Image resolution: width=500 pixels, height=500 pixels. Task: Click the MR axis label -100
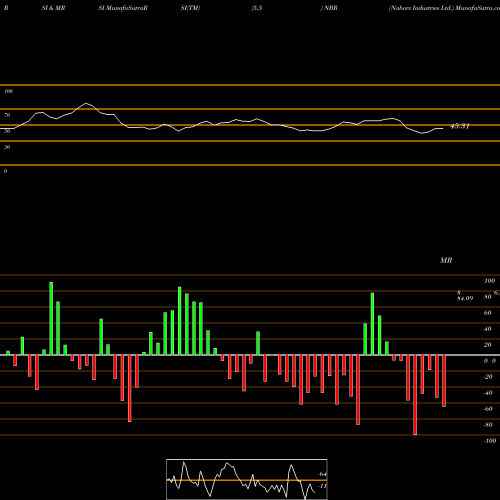(490, 441)
